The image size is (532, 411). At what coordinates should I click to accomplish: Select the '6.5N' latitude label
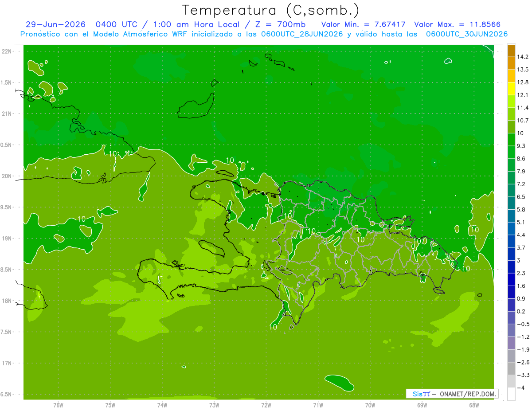[x=7, y=394]
